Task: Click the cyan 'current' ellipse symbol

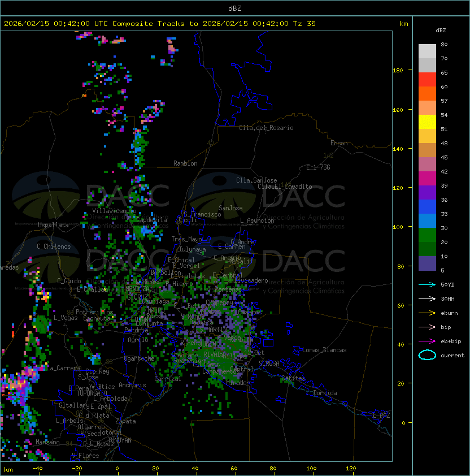Action: (427, 355)
